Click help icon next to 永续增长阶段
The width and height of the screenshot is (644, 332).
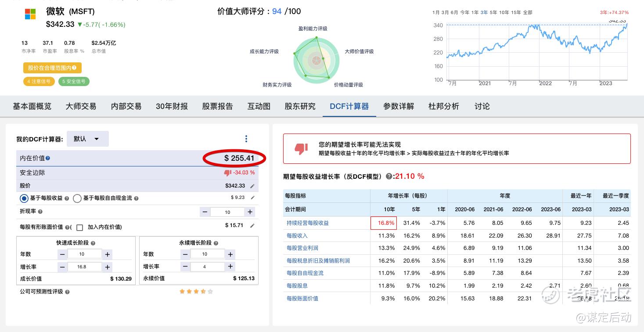[x=216, y=243]
